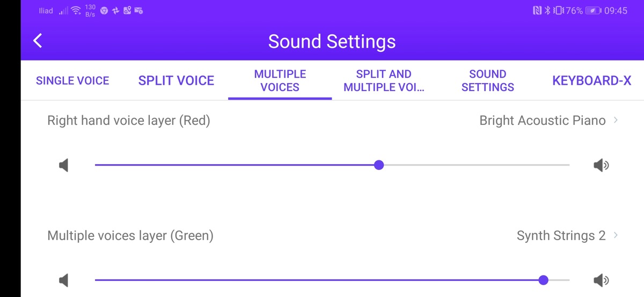Click the multiple voices layer volume slider handle
This screenshot has width=644, height=297.
544,280
